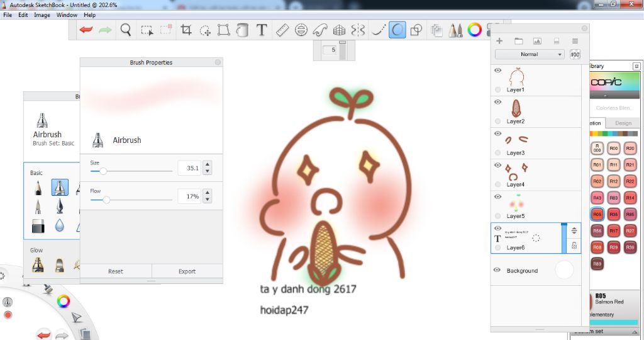
Task: Open the Window menu
Action: click(67, 15)
